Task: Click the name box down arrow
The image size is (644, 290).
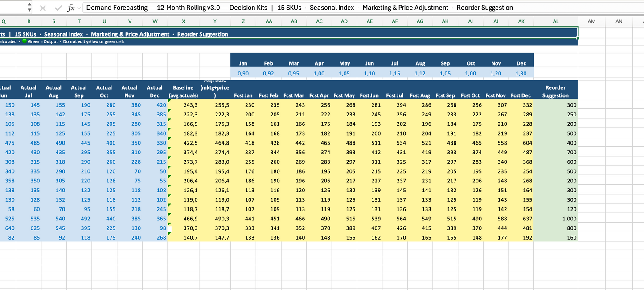Action: 29,10
